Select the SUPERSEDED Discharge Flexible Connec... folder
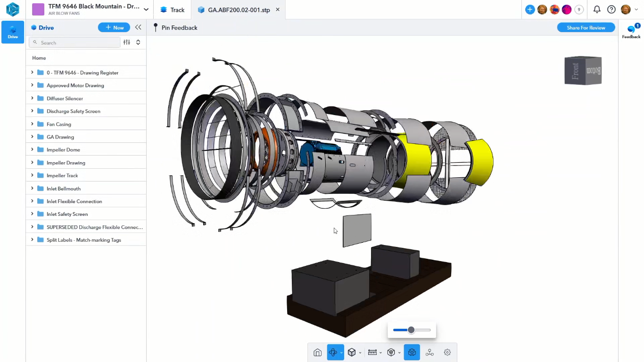This screenshot has width=644, height=362. [86, 227]
